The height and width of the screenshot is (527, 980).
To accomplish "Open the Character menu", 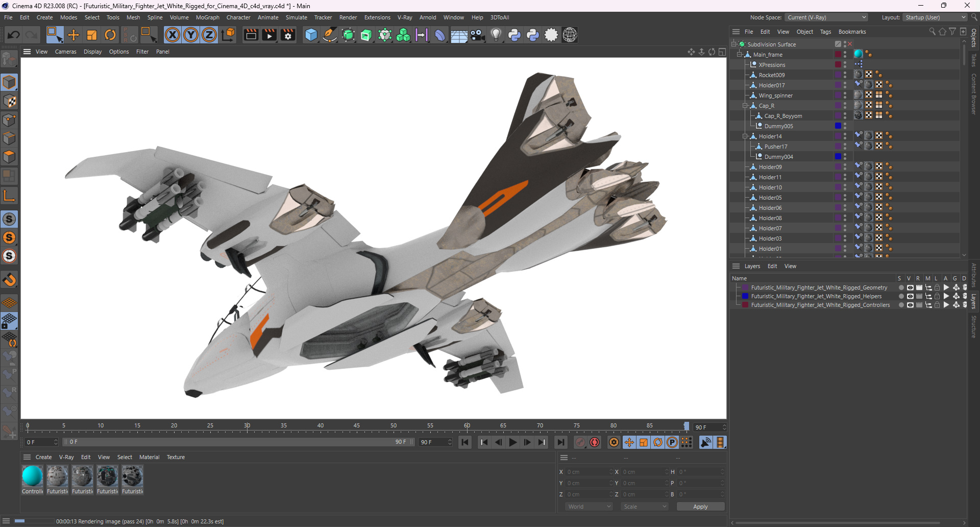I will pos(238,17).
